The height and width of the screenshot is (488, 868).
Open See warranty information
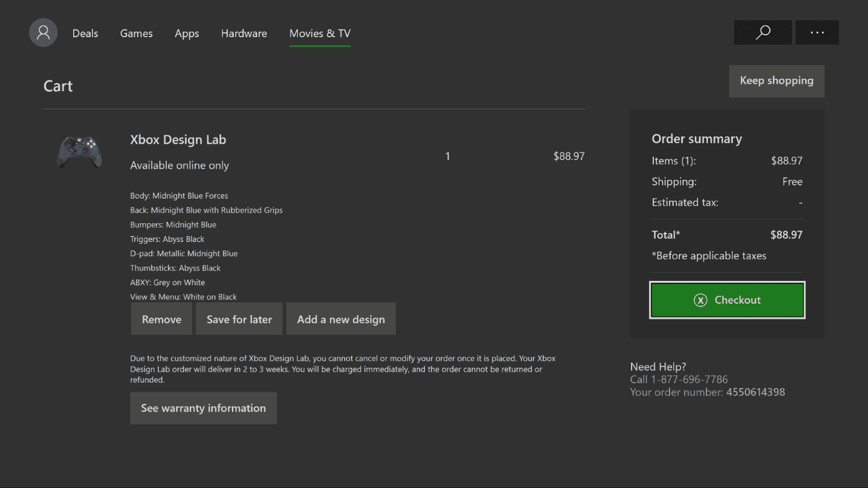204,408
